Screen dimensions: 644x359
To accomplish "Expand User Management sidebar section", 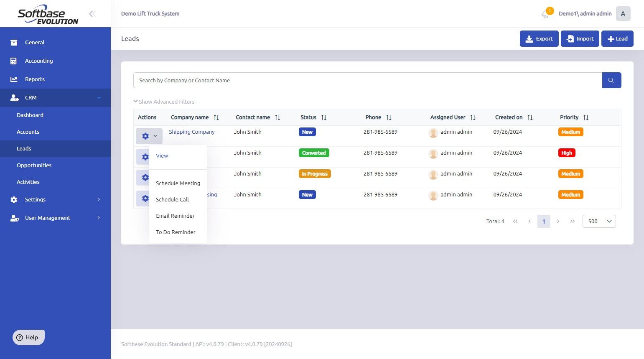I will click(x=55, y=218).
